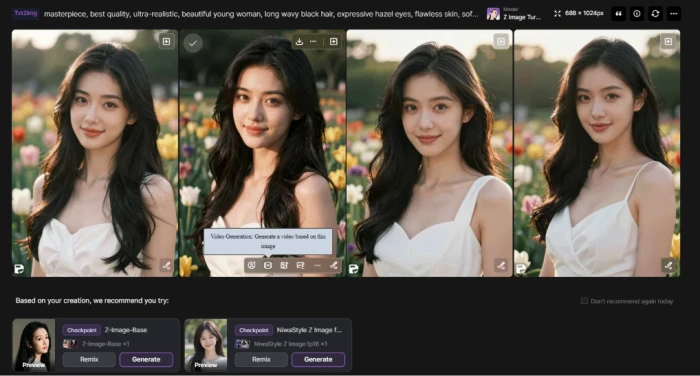Click the expand icon on third image
Image resolution: width=700 pixels, height=376 pixels.
click(x=500, y=42)
